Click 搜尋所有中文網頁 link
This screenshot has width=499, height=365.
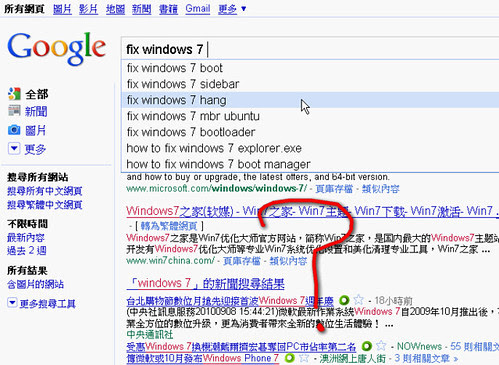click(45, 191)
